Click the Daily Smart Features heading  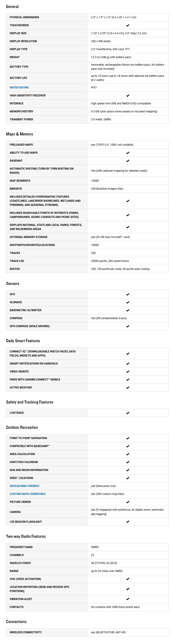(x=23, y=341)
